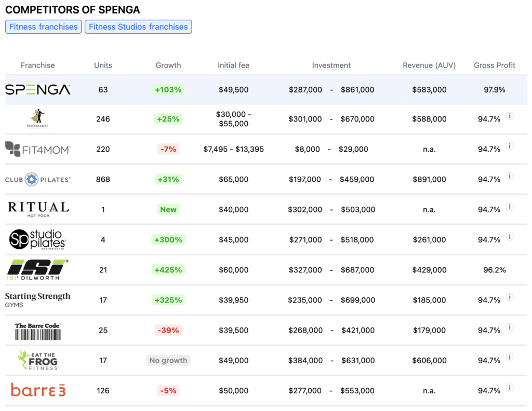Open the Starting Strength Gyms logo

coord(37,300)
